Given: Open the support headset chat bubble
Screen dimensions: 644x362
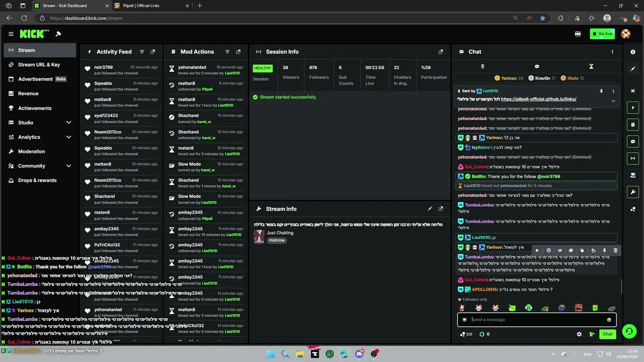Looking at the screenshot, I should pos(629,331).
